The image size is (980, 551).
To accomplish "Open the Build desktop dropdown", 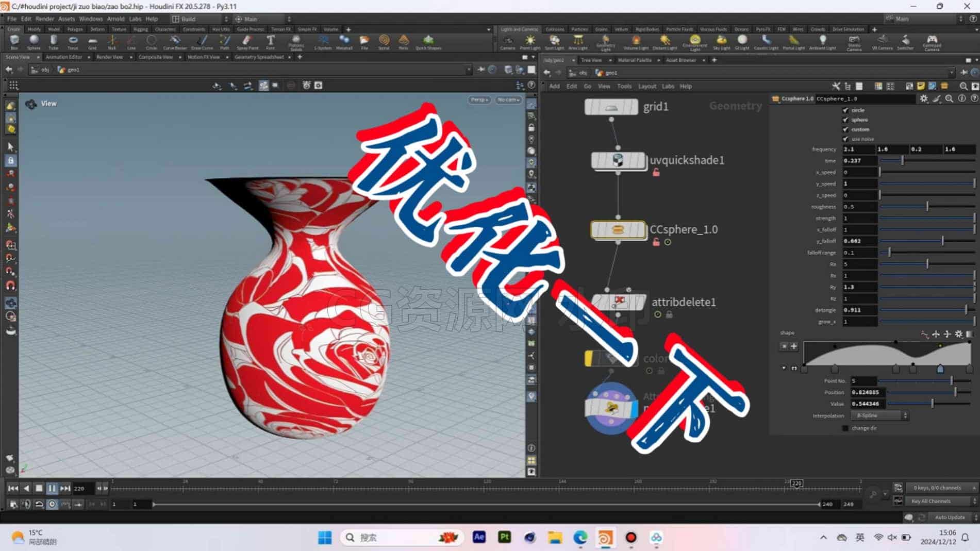I will [200, 19].
